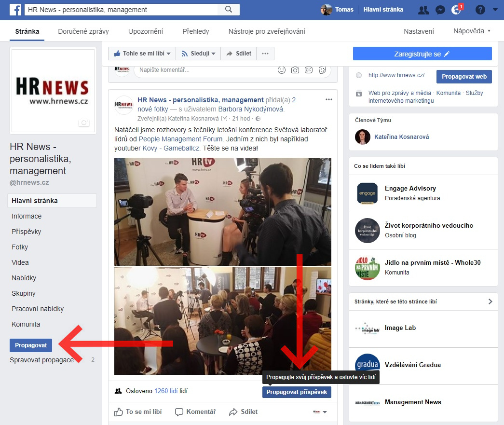Viewport: 504px width, 425px height.
Task: Open the Fotky sidebar item
Action: (x=20, y=247)
